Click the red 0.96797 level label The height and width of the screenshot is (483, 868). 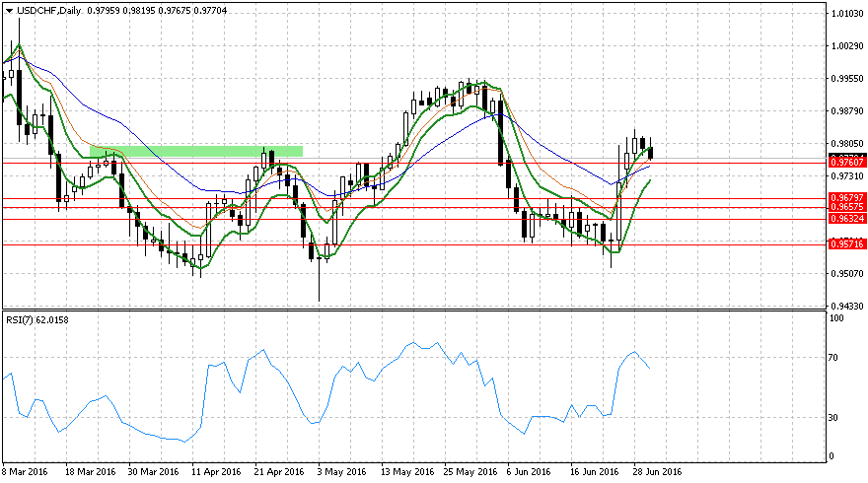tap(847, 197)
